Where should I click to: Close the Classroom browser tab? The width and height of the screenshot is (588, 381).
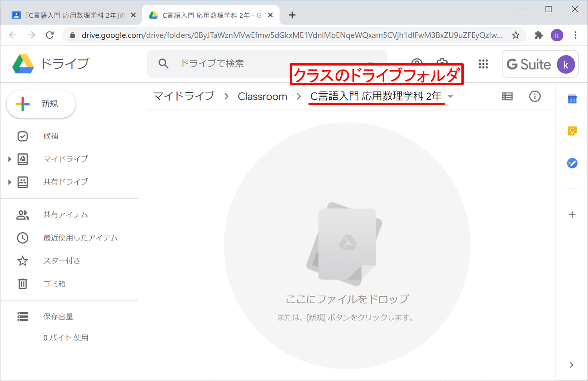pyautogui.click(x=133, y=15)
